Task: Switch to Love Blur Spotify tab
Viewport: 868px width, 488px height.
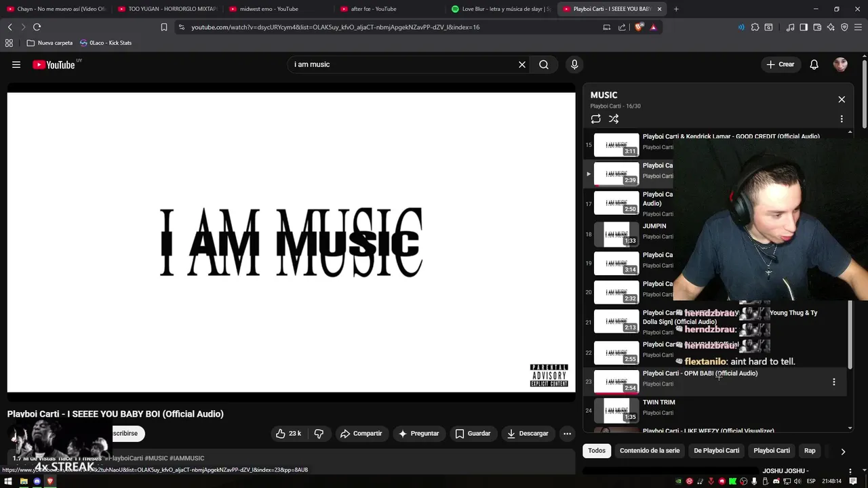Action: tap(500, 9)
